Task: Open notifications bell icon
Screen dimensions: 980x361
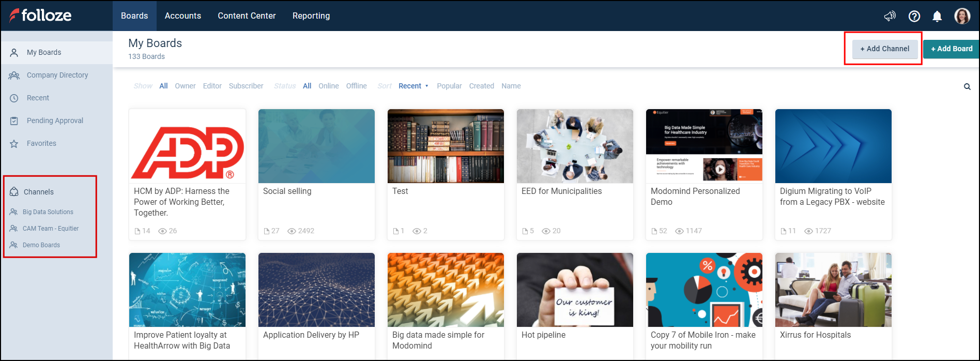Action: click(937, 16)
